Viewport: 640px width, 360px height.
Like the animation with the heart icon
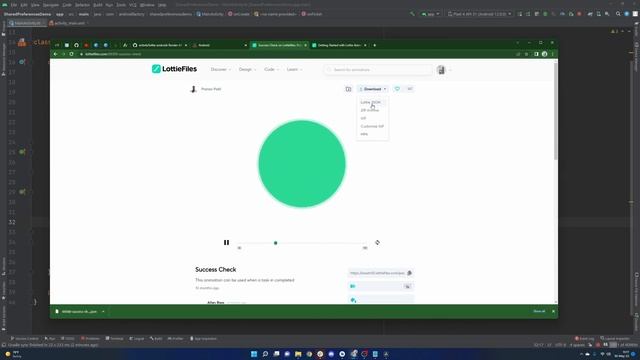[x=397, y=89]
